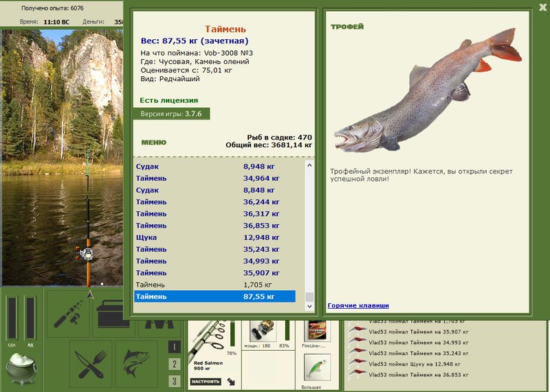The height and width of the screenshot is (392, 550).
Task: Click the fish list scroll-up arrow
Action: coord(309,165)
